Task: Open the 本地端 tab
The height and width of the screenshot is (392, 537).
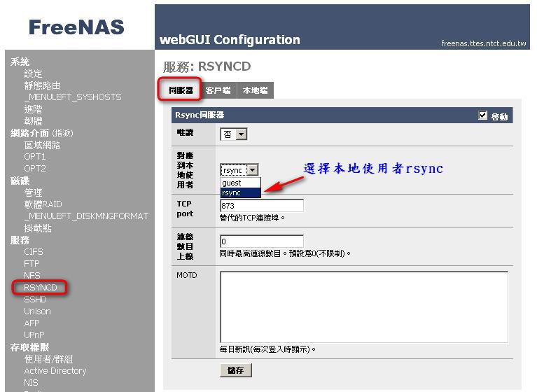Action: (x=255, y=90)
